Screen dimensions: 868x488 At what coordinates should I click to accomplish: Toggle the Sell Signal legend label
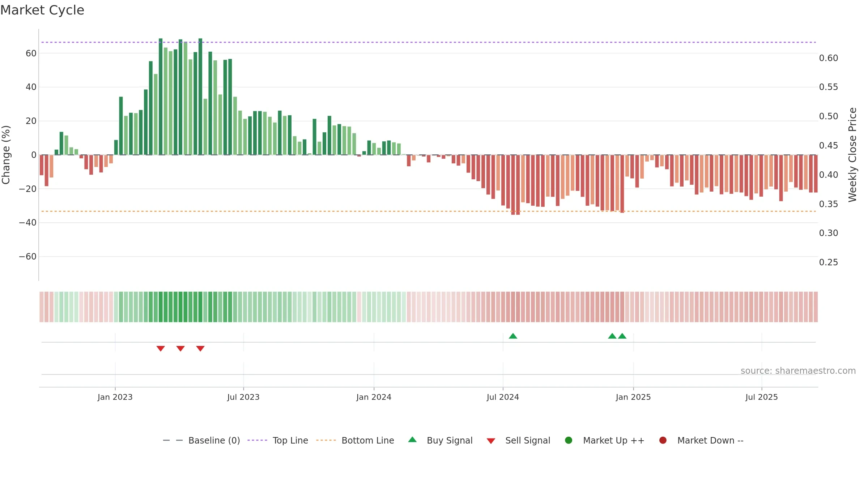tap(528, 440)
